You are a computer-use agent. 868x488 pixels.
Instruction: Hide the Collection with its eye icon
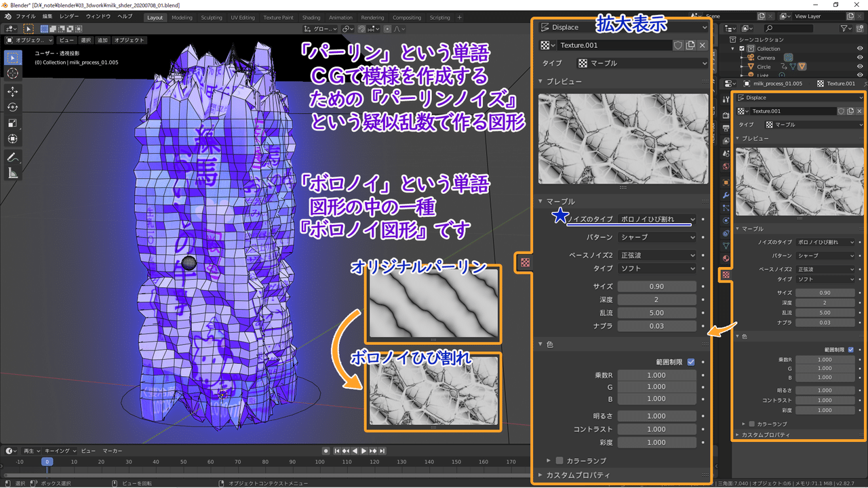(x=861, y=49)
